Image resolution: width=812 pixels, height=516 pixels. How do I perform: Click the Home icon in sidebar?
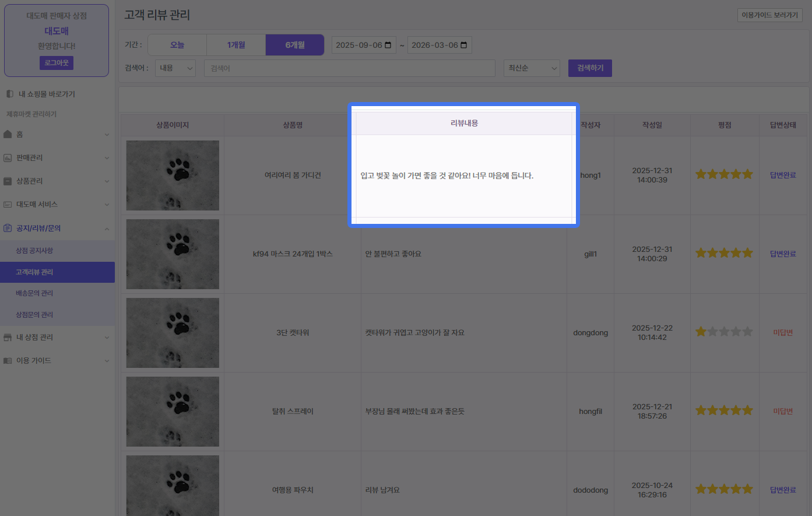[8, 135]
